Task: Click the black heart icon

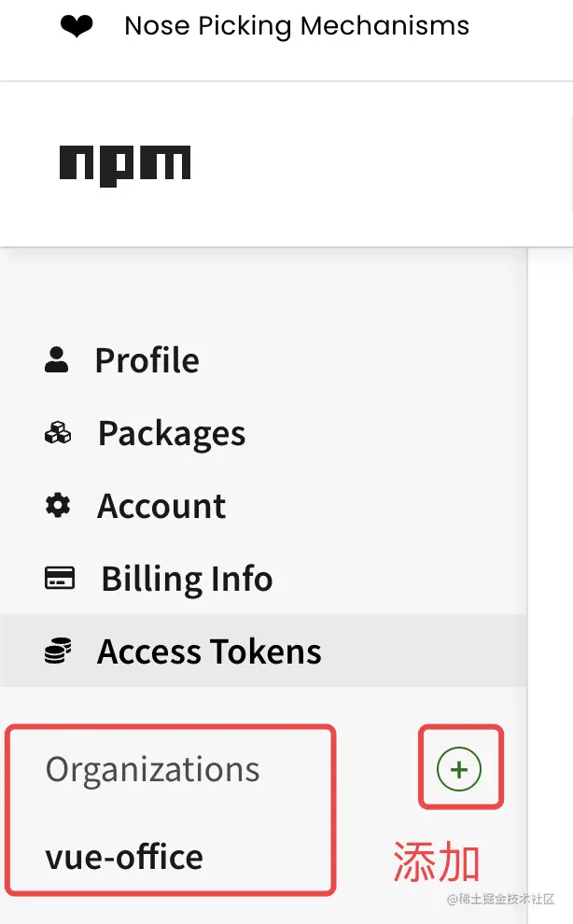Action: click(x=77, y=27)
